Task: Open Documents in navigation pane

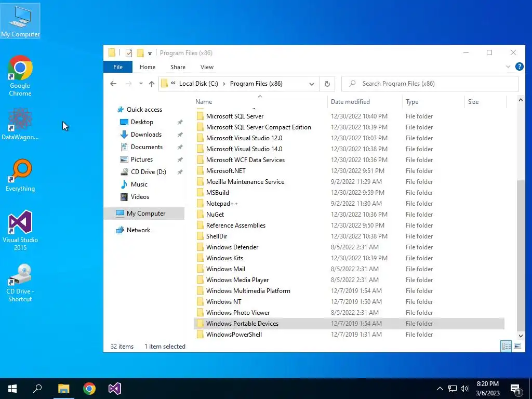Action: 147,147
